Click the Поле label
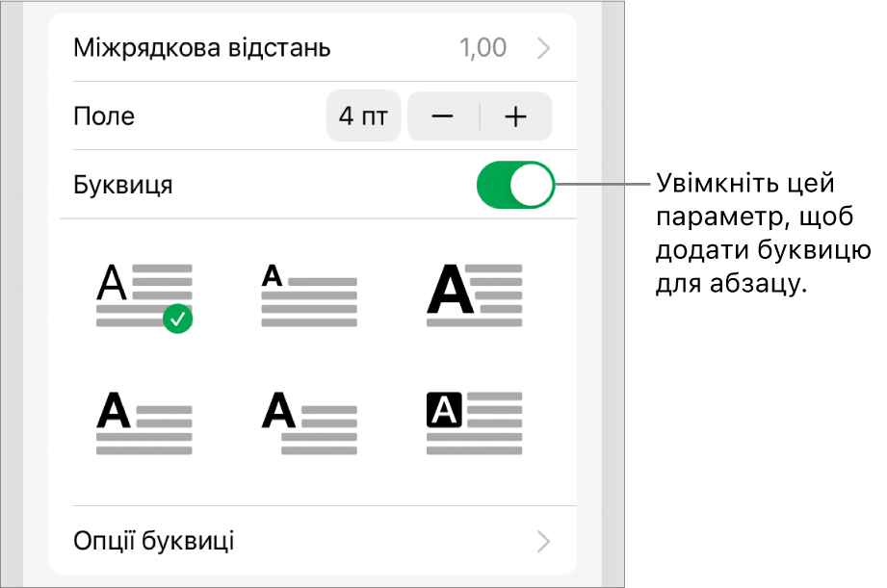The height and width of the screenshot is (588, 887). (104, 116)
